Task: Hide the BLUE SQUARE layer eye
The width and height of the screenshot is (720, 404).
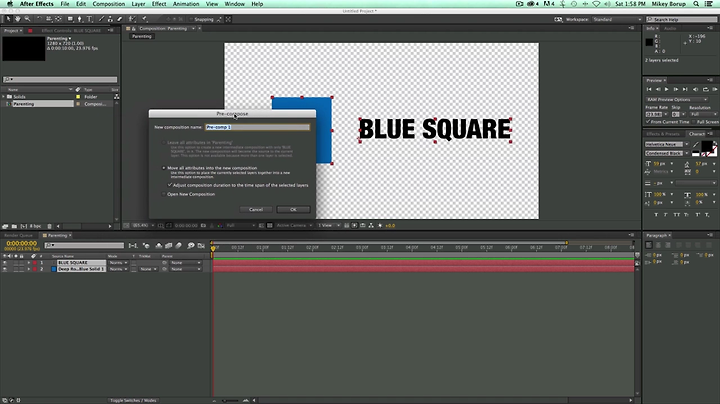Action: click(5, 263)
